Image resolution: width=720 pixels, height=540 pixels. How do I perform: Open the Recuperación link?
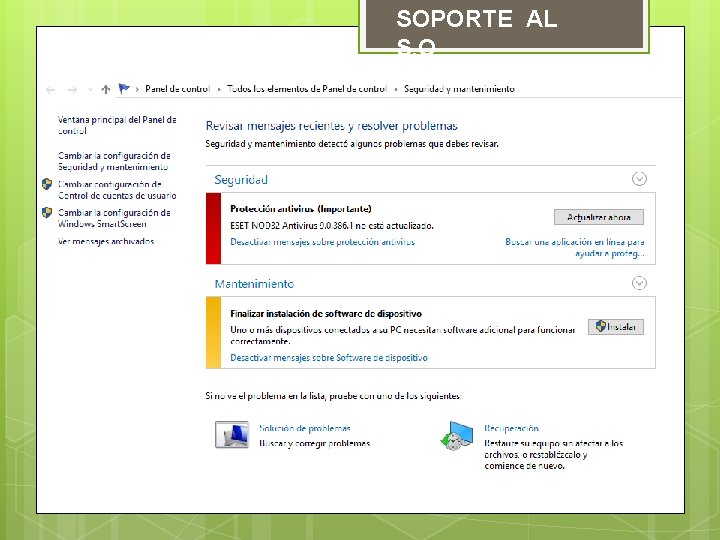click(512, 428)
